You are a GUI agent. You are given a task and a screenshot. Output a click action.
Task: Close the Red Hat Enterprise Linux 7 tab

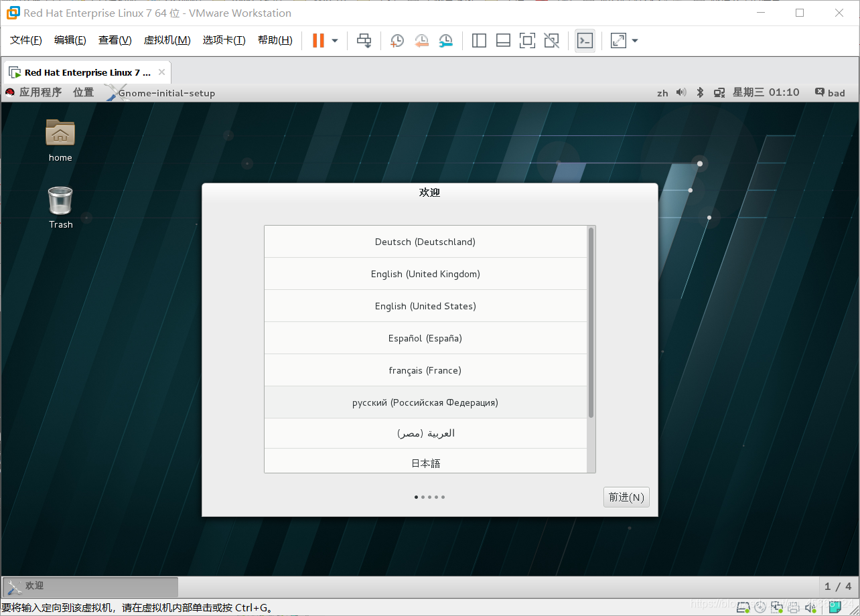click(x=161, y=72)
